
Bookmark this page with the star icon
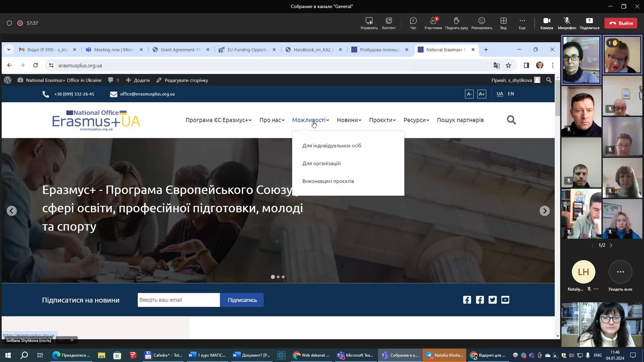pos(508,65)
